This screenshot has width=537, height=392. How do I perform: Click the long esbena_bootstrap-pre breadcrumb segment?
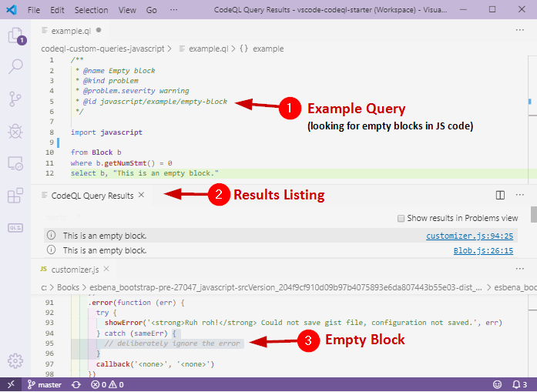click(286, 287)
